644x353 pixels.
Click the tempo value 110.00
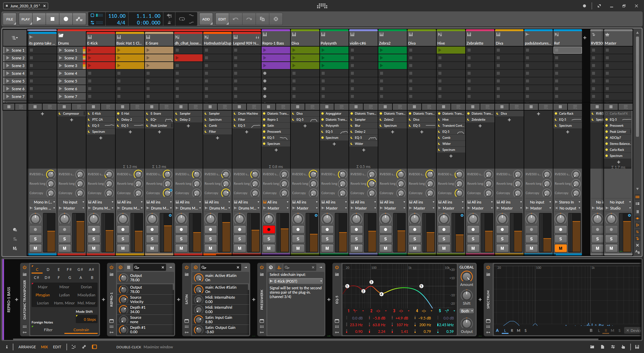pyautogui.click(x=117, y=16)
